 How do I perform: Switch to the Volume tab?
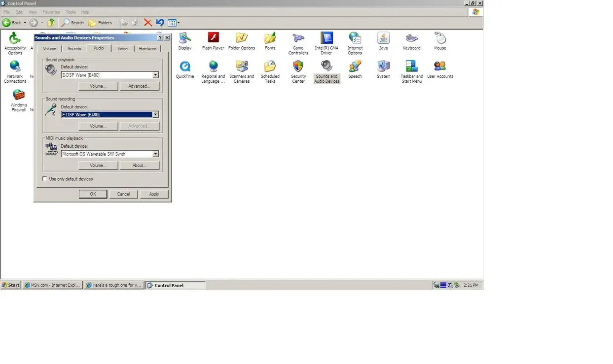pos(49,49)
